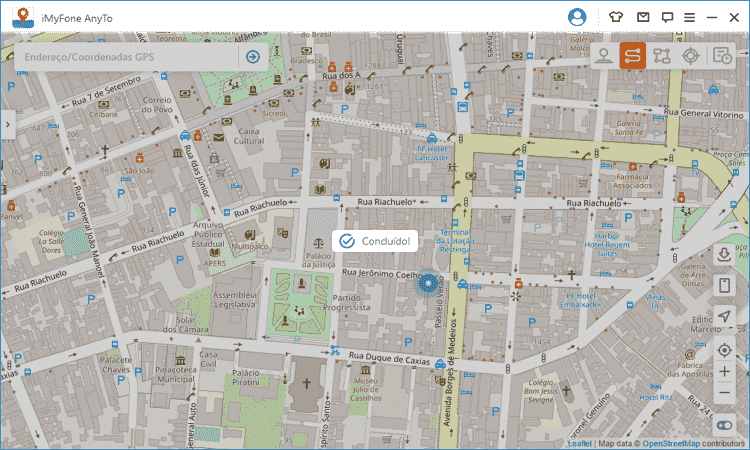Open the device phone icon

click(724, 285)
